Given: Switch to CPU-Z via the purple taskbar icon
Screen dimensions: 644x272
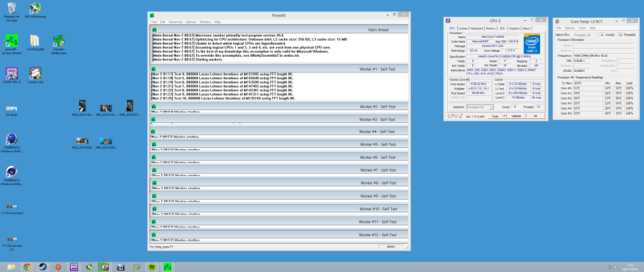Looking at the screenshot, I should 74,267.
